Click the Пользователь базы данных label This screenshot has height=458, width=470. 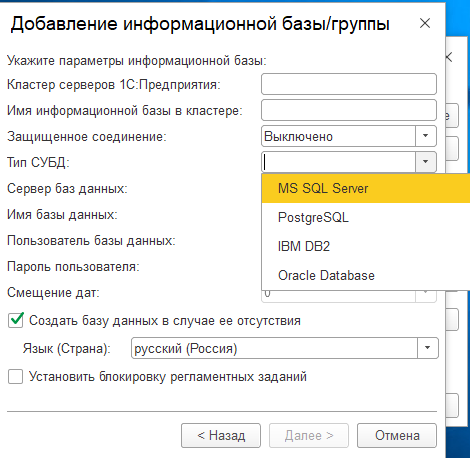(91, 241)
